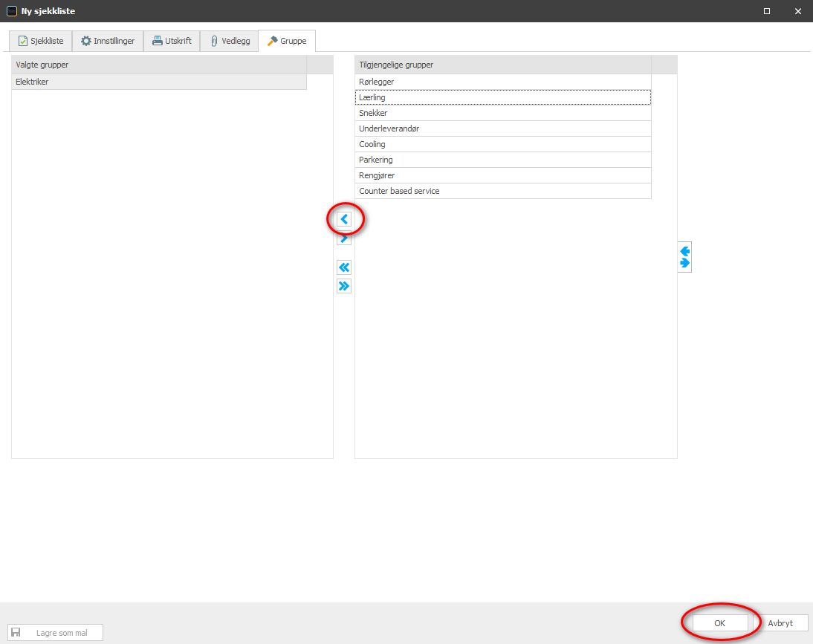Screen dimensions: 813x644
Task: Move selected group left with single arrow
Action: point(344,219)
